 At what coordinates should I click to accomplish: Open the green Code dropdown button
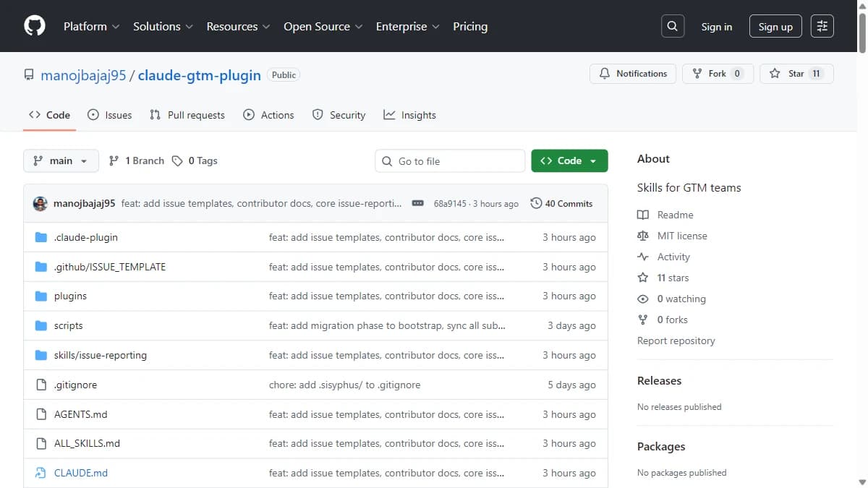pos(569,161)
